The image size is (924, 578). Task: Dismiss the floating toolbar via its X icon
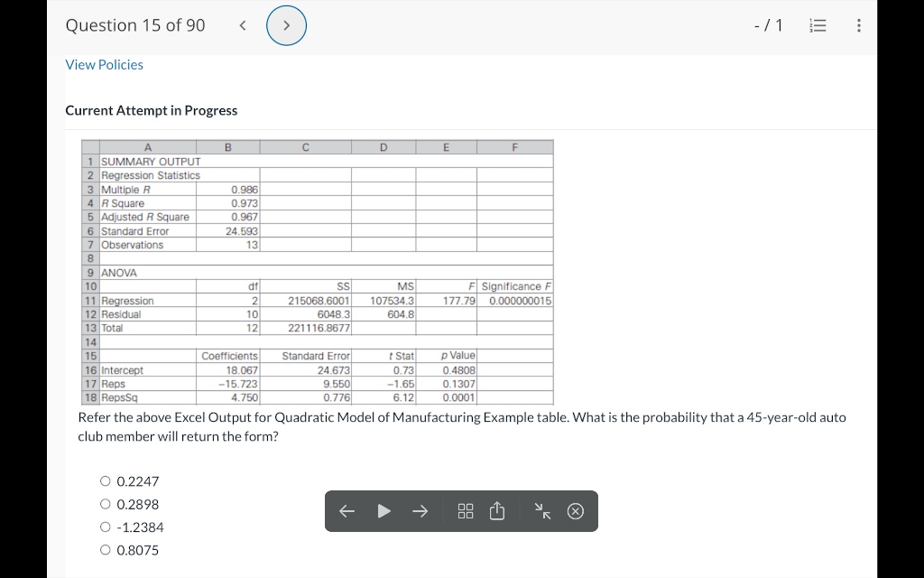[x=576, y=511]
